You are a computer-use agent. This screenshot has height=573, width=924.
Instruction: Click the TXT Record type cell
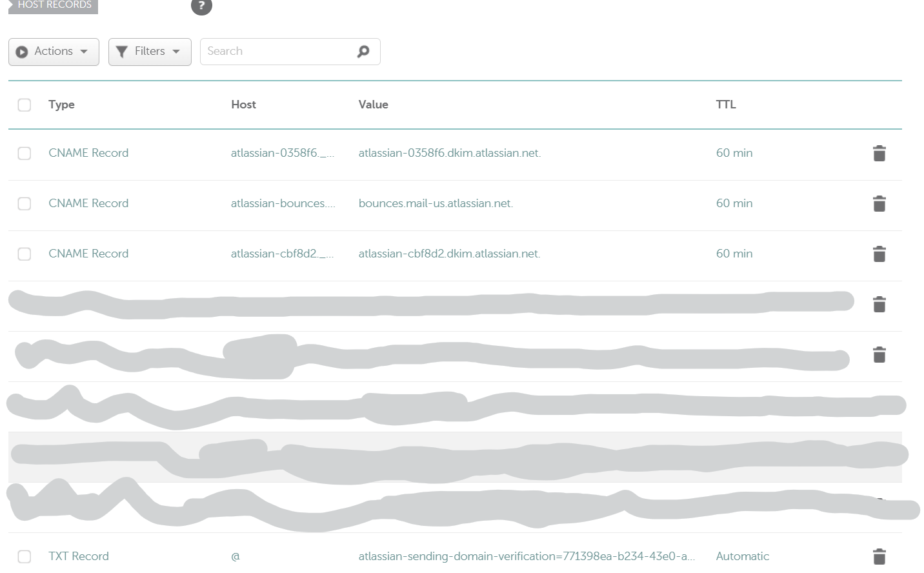point(79,556)
